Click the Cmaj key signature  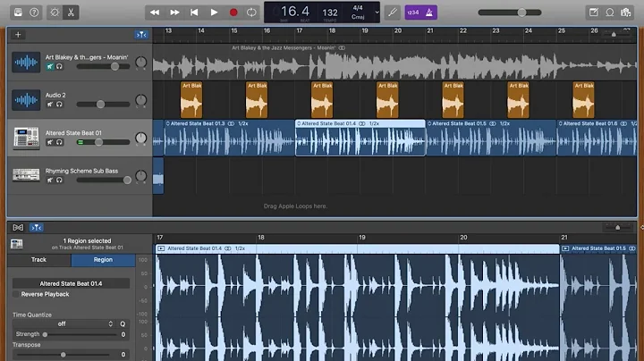coord(358,17)
